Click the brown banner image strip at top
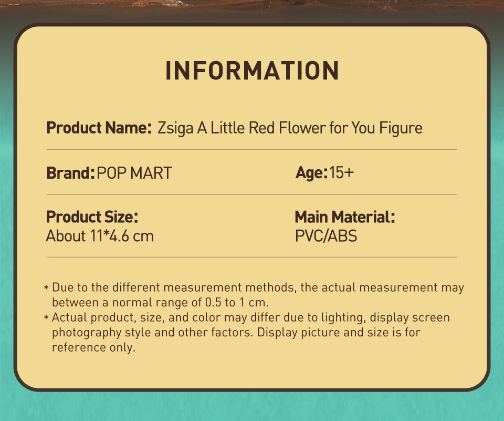This screenshot has height=421, width=504. [x=252, y=6]
